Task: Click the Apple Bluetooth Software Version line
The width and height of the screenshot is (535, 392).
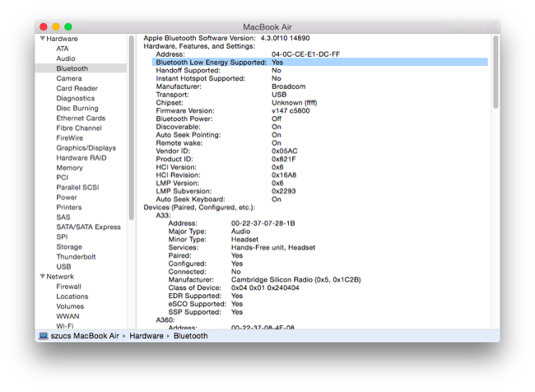Action: pyautogui.click(x=226, y=38)
